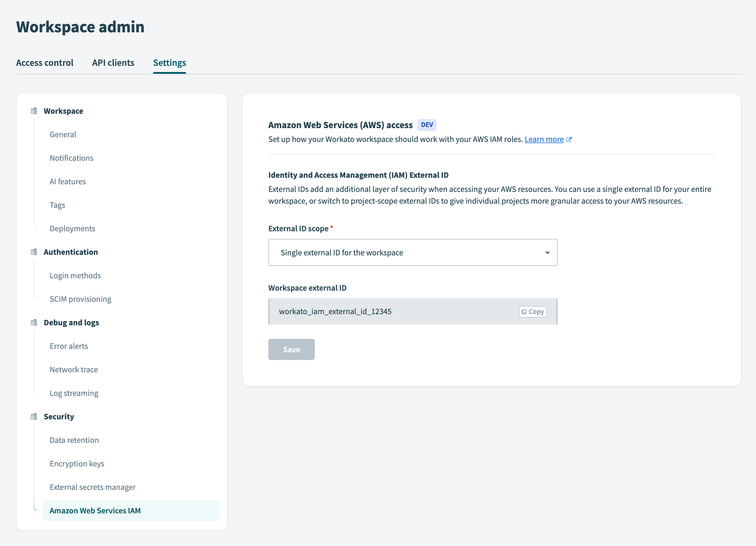Click the external link icon beside Learn more
The height and width of the screenshot is (546, 756).
569,139
